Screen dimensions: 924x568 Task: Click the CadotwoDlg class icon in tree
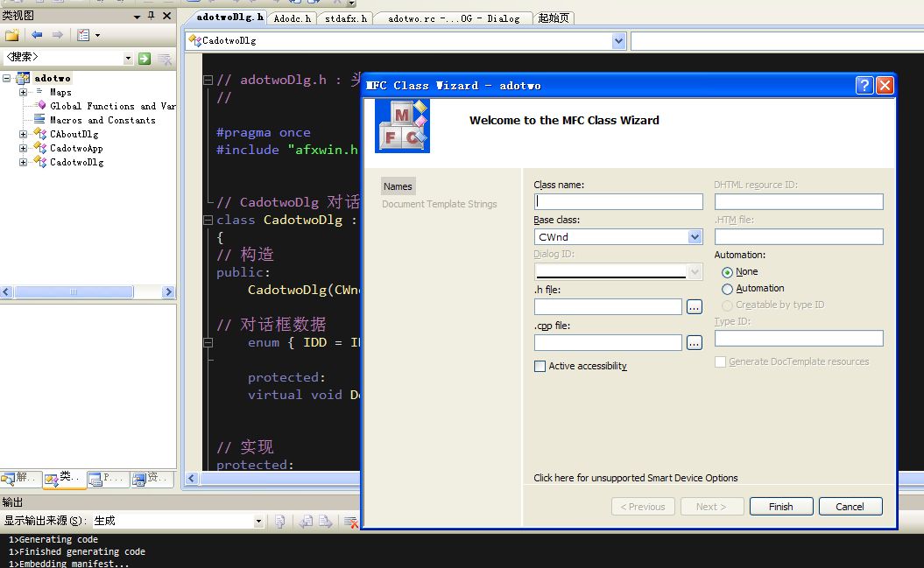click(x=40, y=162)
